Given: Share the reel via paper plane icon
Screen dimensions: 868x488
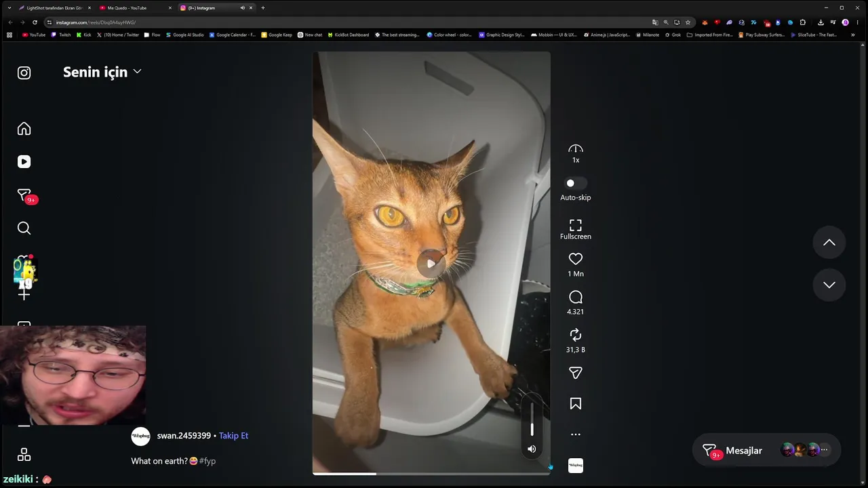Looking at the screenshot, I should click(x=576, y=373).
